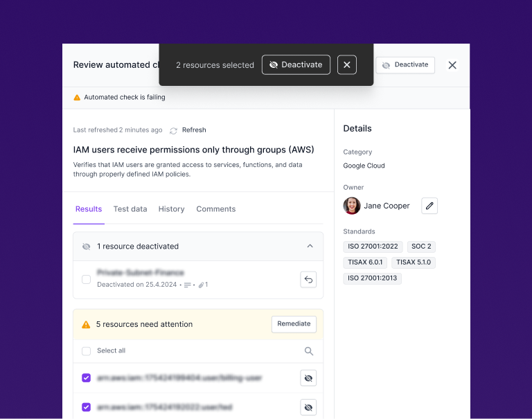Click the pencil edit icon beside Jane Cooper

tap(429, 206)
